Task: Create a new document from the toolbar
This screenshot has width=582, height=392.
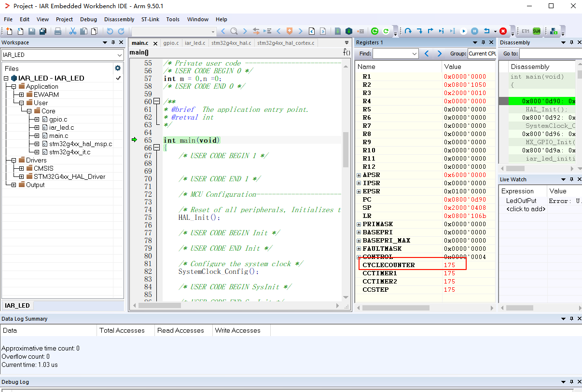Action: (10, 31)
